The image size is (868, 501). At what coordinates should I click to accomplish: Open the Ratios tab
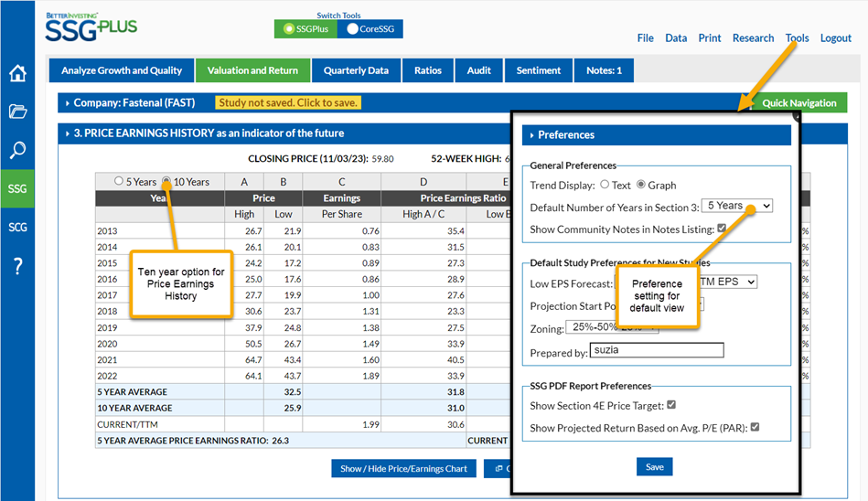(x=428, y=70)
